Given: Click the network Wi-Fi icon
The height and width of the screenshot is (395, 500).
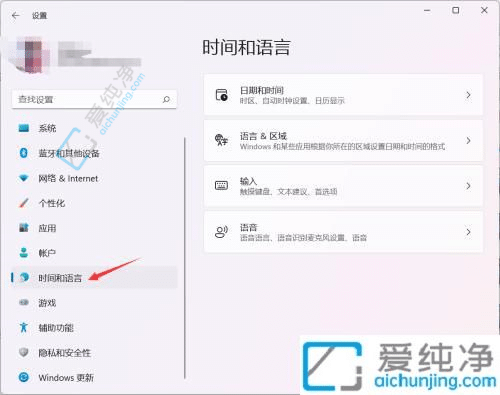Looking at the screenshot, I should [24, 178].
